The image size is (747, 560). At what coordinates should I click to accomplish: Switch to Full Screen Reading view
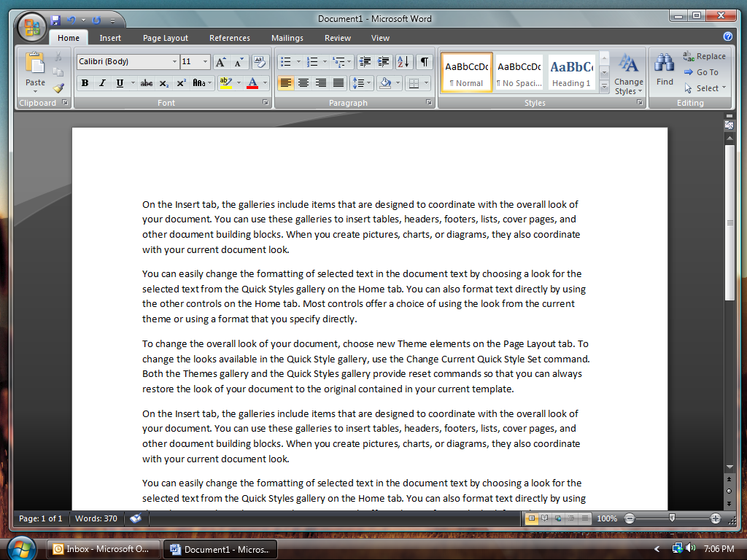pos(544,518)
